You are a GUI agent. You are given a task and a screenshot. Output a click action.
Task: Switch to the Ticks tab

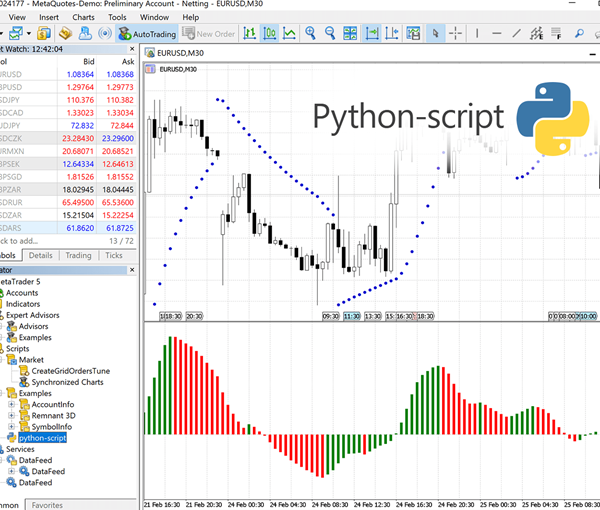click(x=114, y=255)
